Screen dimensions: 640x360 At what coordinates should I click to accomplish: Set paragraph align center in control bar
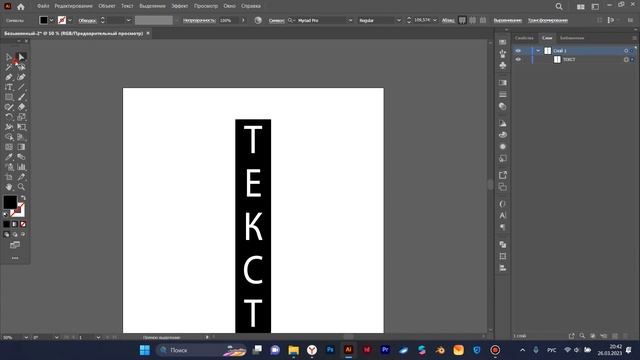(472, 20)
